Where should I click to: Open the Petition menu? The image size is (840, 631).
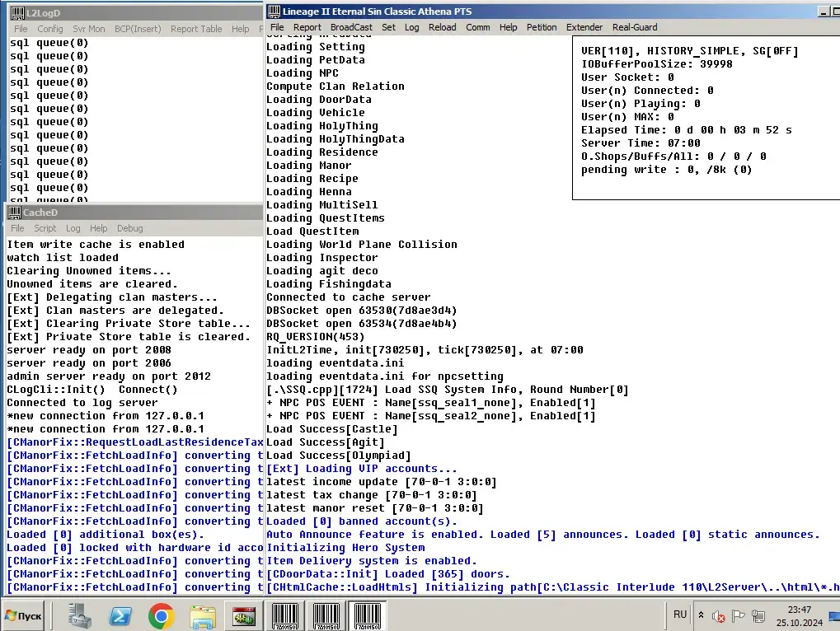click(542, 27)
